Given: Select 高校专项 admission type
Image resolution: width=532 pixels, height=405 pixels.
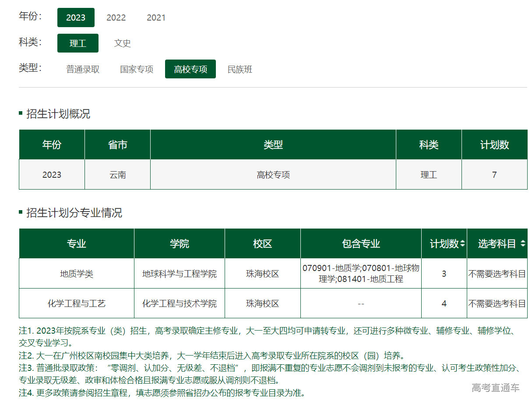Looking at the screenshot, I should coord(190,69).
